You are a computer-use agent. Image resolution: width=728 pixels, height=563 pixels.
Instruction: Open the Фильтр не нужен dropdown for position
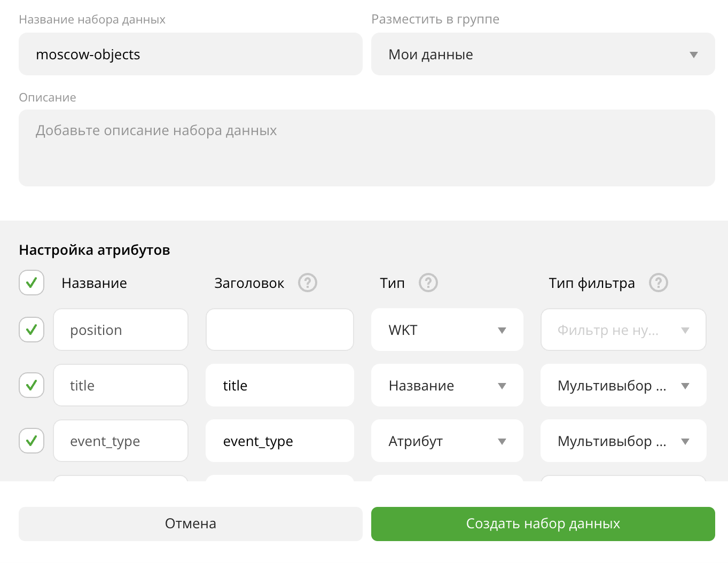pyautogui.click(x=623, y=330)
